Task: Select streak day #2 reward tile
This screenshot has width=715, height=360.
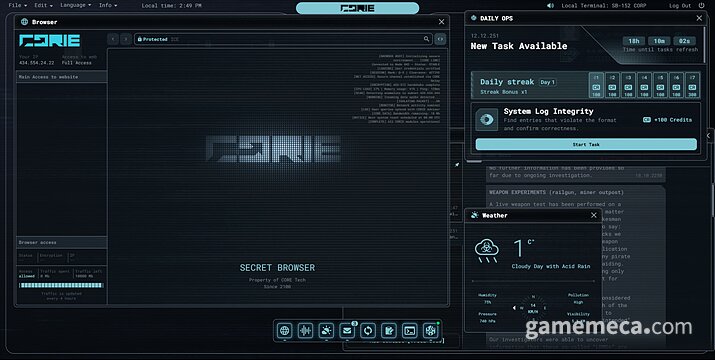Action: click(x=612, y=85)
